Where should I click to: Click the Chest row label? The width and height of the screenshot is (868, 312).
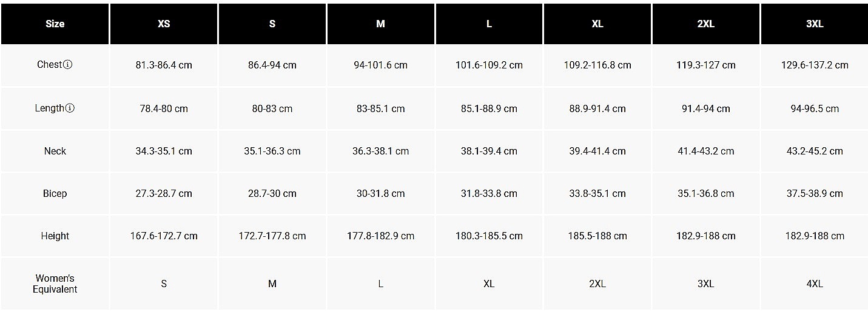[50, 65]
